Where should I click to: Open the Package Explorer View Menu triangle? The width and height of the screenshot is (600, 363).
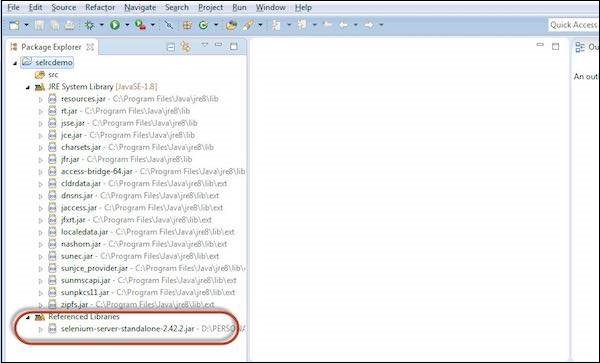coord(204,45)
